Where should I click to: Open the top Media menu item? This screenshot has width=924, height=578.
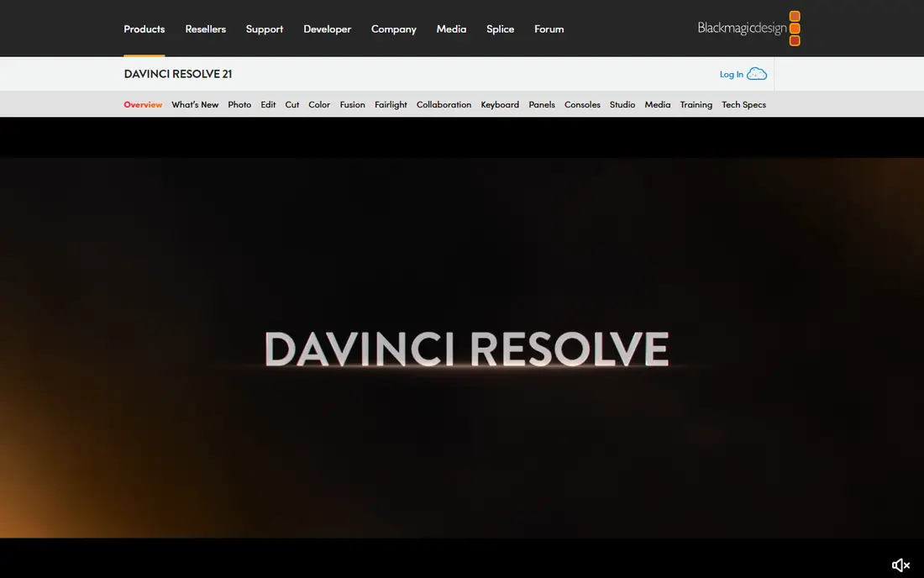pos(451,29)
